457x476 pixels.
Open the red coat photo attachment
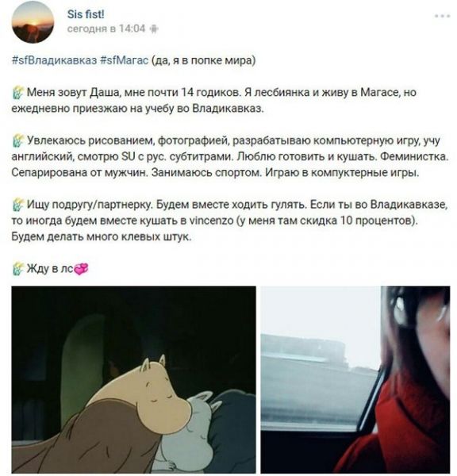[355, 379]
